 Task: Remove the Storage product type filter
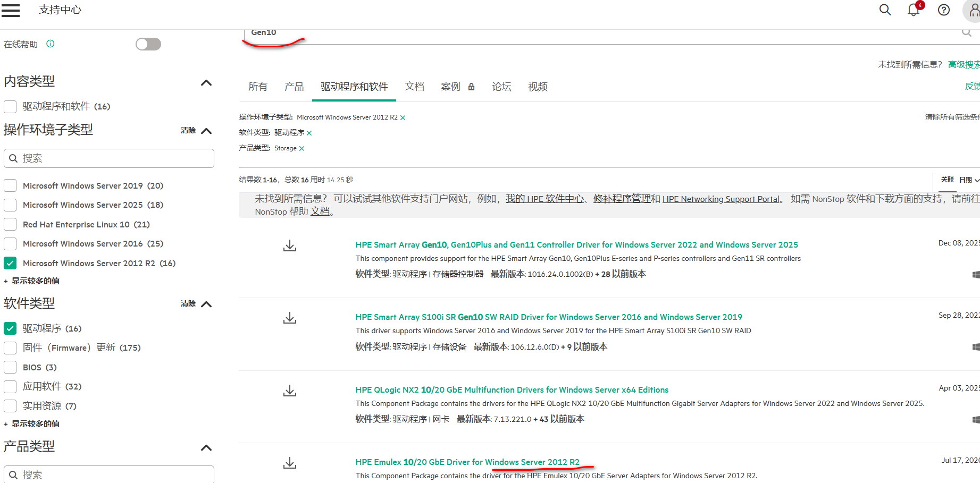(302, 149)
